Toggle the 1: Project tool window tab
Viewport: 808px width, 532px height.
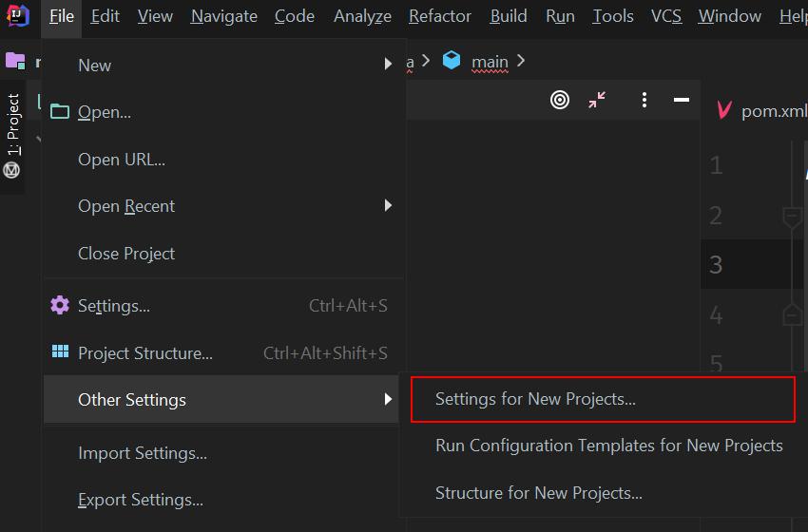coord(13,125)
